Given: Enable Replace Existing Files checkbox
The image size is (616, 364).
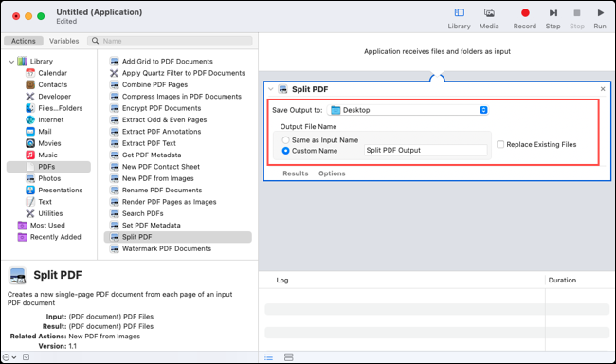Looking at the screenshot, I should tap(500, 144).
